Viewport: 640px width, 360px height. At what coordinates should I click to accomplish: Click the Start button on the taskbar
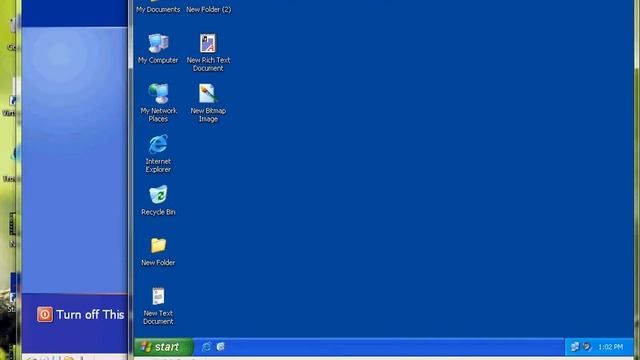[x=164, y=347]
